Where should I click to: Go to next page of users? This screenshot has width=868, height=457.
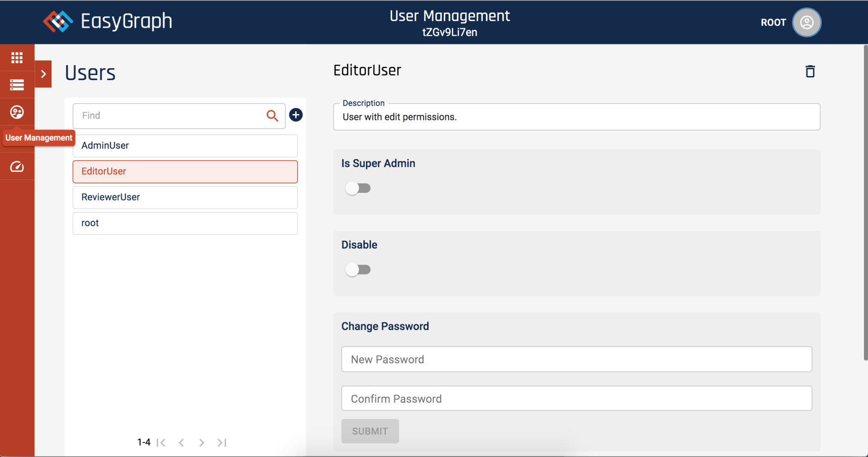202,443
